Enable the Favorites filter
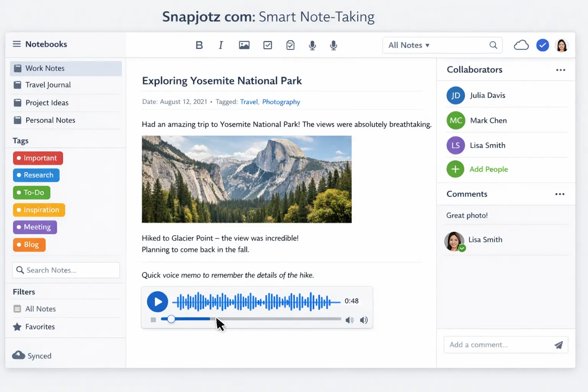This screenshot has width=588, height=392. (x=39, y=327)
